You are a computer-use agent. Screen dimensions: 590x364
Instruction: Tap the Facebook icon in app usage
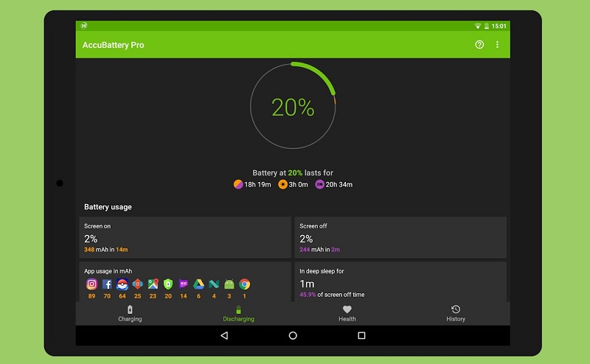(107, 284)
